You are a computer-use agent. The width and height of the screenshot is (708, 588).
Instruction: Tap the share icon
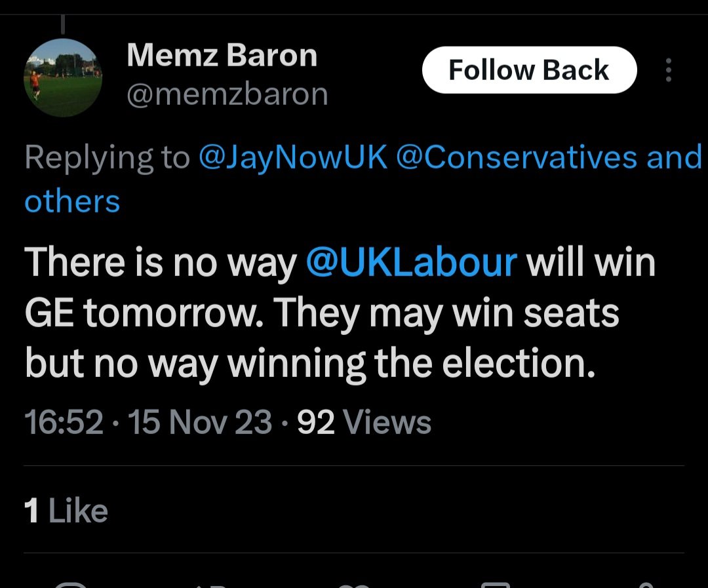click(646, 583)
